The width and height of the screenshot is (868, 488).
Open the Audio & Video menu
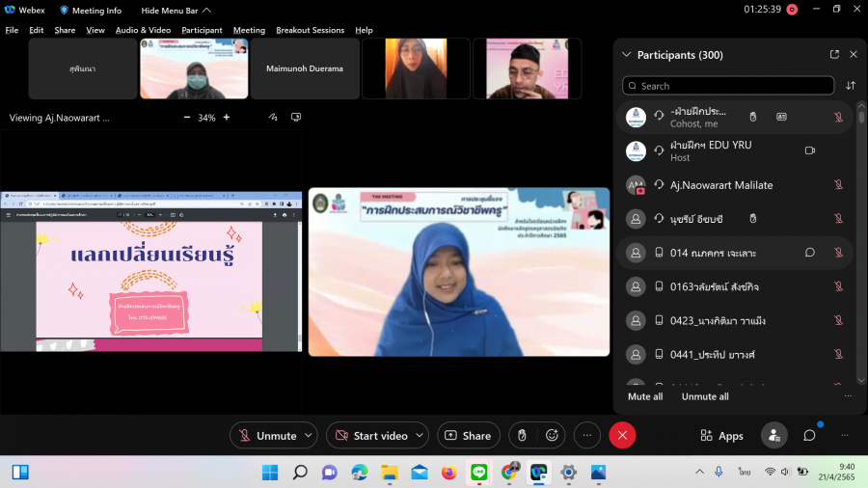pyautogui.click(x=143, y=30)
